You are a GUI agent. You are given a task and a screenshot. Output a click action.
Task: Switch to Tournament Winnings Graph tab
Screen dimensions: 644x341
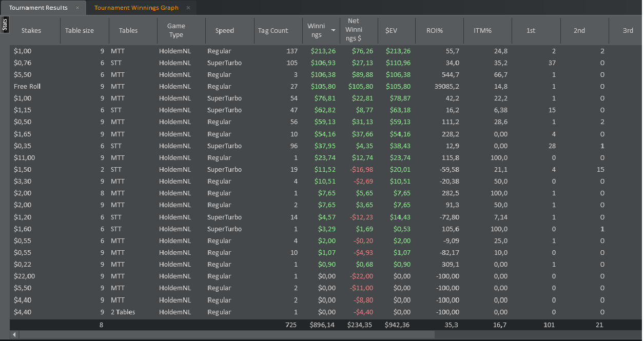click(136, 8)
